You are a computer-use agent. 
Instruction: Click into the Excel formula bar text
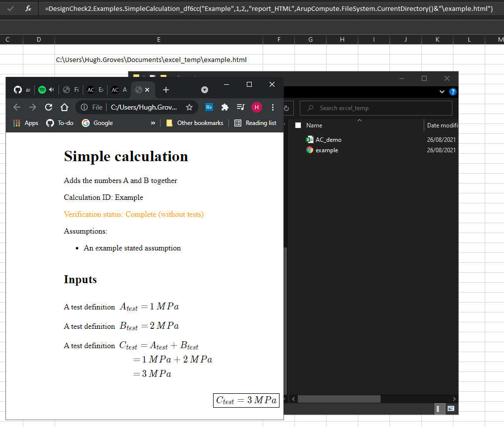point(269,9)
